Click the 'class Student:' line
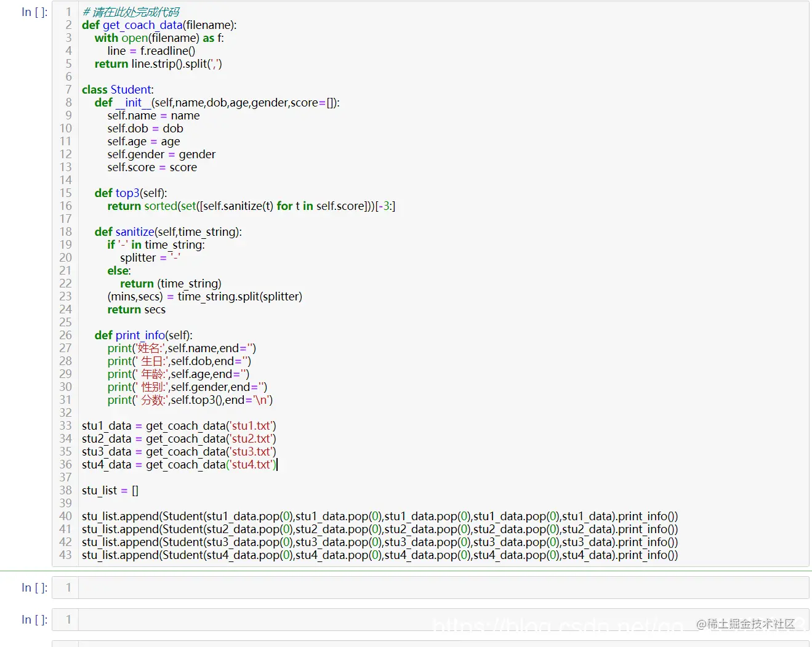 118,89
